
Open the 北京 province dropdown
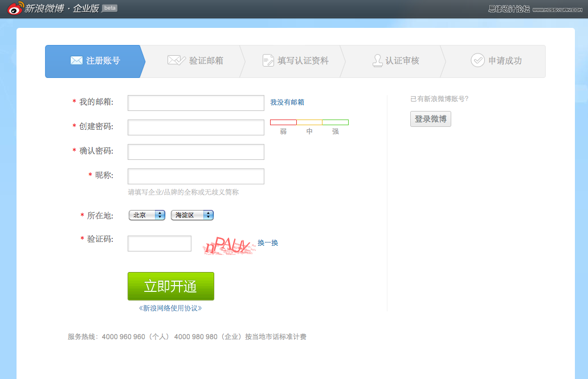(147, 215)
